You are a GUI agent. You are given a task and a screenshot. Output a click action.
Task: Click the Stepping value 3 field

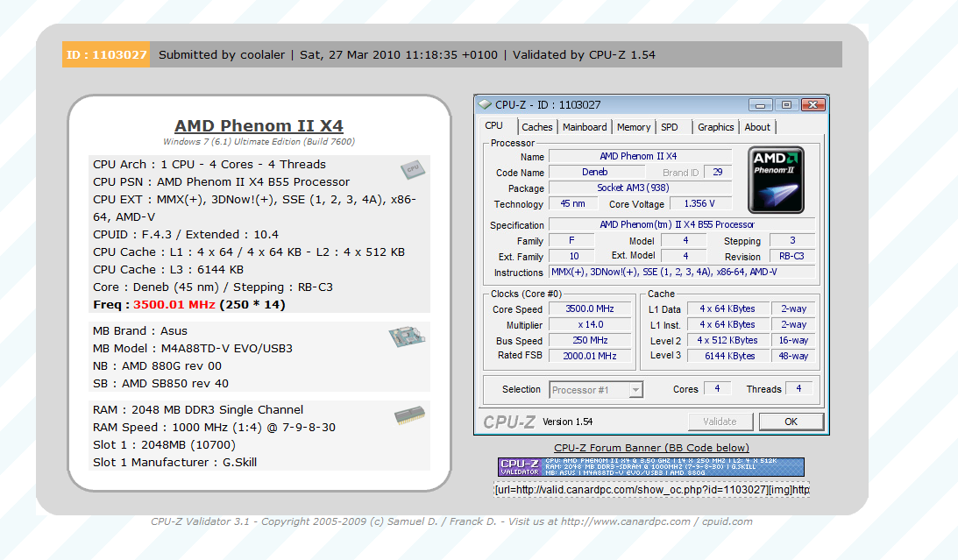(791, 241)
